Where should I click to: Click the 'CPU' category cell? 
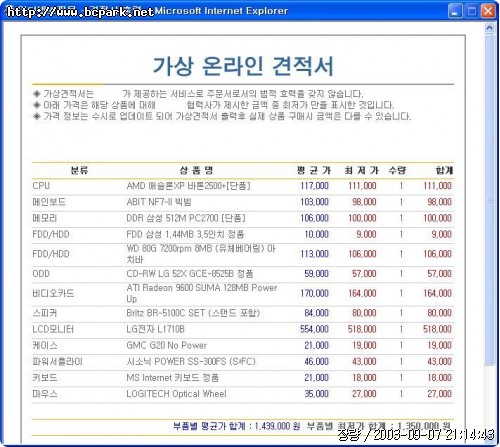pos(41,186)
